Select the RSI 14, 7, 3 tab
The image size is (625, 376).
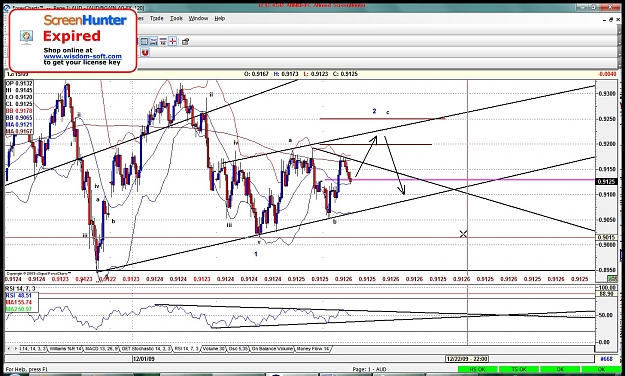(186, 349)
